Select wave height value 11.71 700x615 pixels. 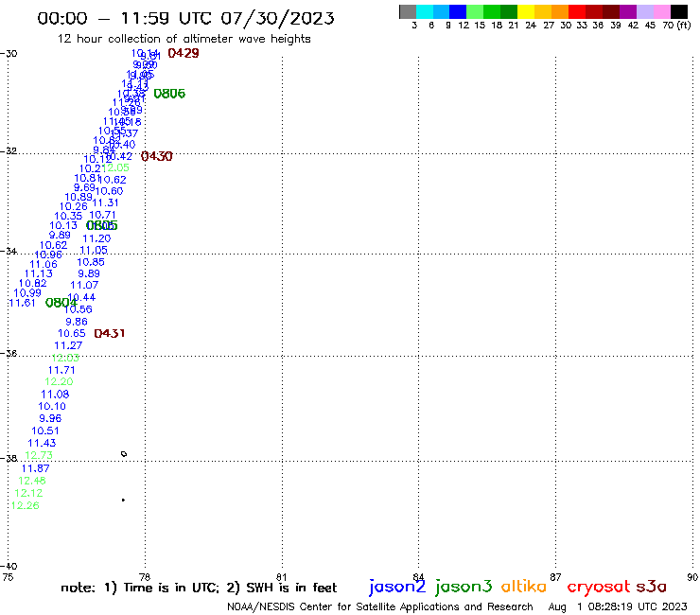point(61,370)
